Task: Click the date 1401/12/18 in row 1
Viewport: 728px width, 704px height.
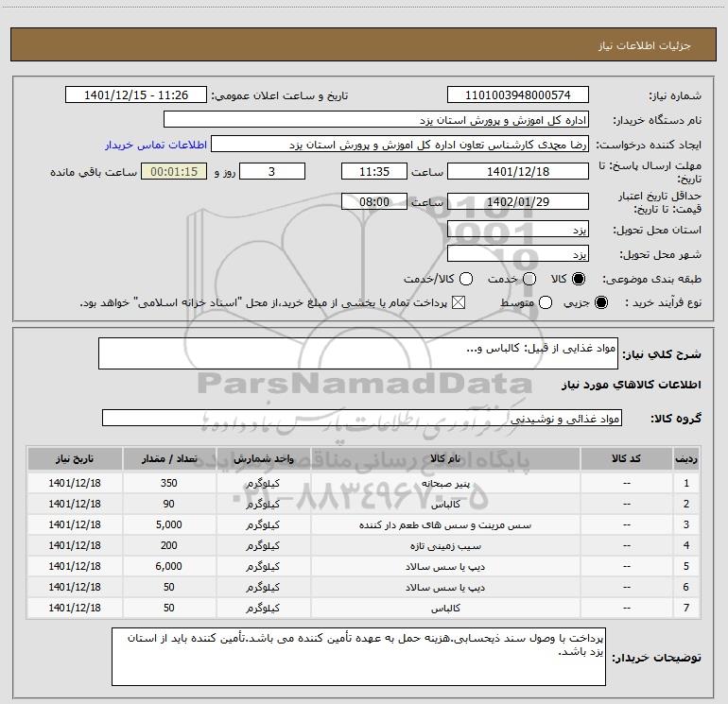Action: 75,483
